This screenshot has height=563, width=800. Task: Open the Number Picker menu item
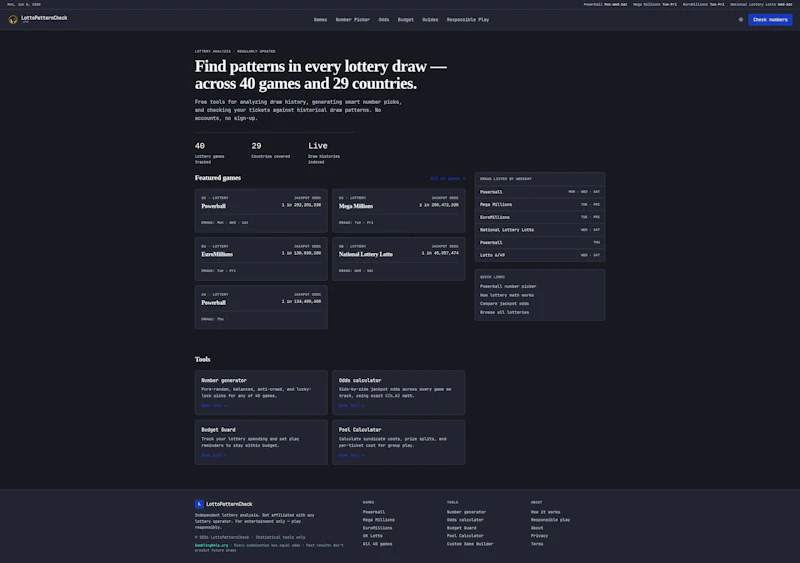click(353, 19)
